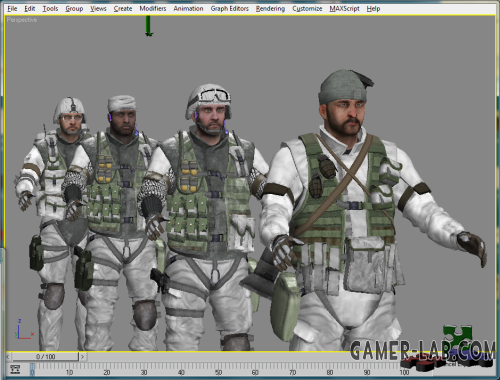This screenshot has height=380, width=500.
Task: Open the Rendering menu
Action: coord(270,9)
